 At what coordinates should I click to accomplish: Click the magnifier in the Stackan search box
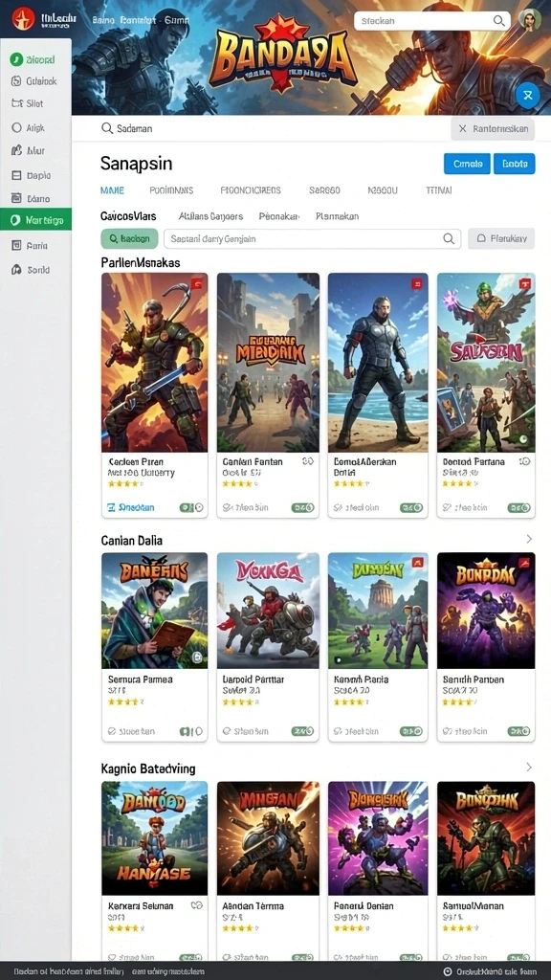[x=498, y=21]
